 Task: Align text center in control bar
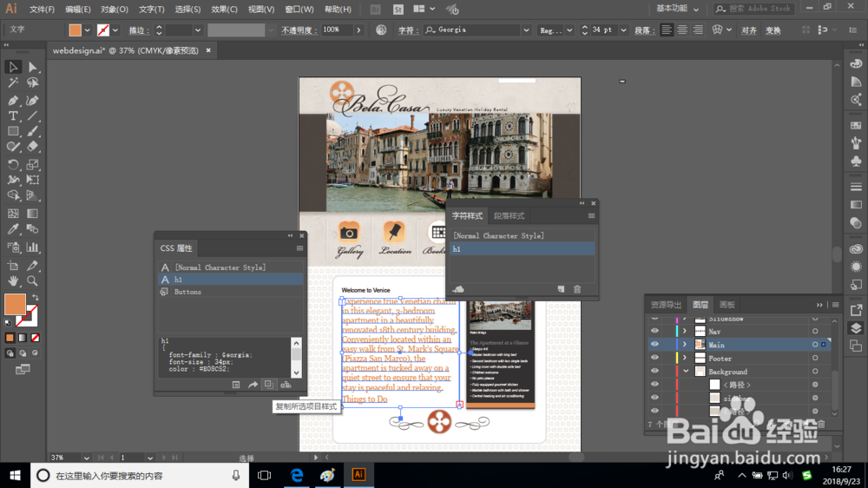(x=682, y=30)
